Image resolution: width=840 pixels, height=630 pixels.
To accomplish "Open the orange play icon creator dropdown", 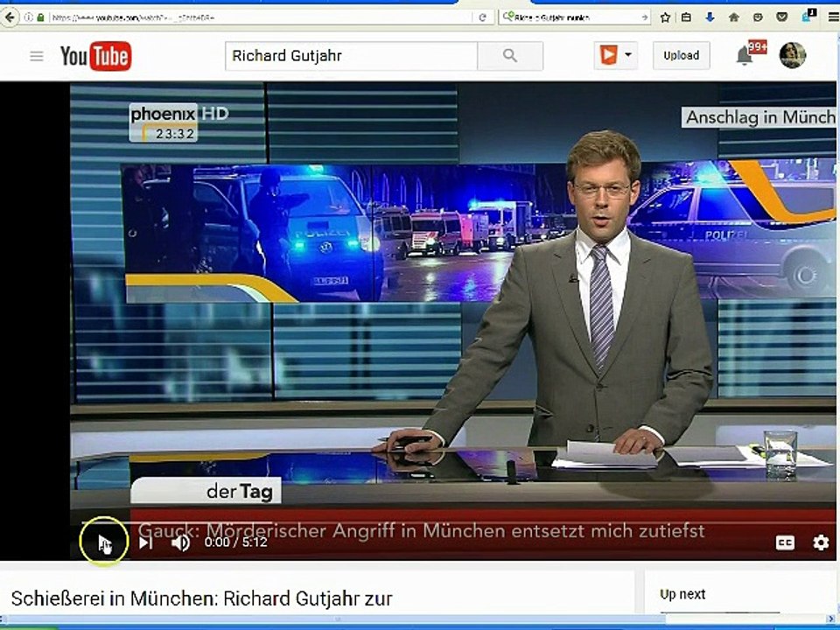I will [615, 55].
